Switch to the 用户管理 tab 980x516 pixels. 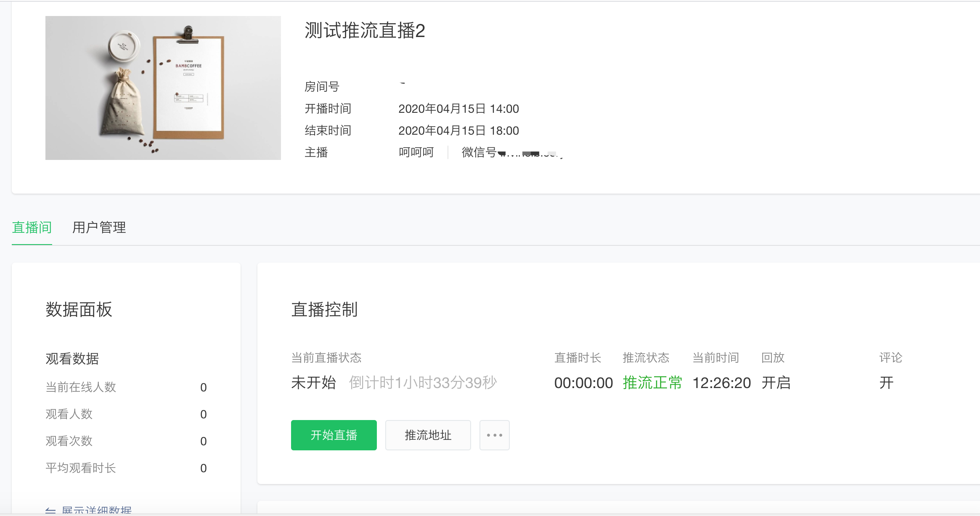99,228
